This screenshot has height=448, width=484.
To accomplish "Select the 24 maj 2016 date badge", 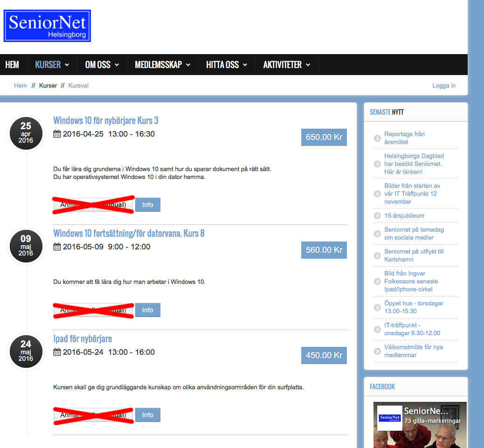I will [x=26, y=351].
